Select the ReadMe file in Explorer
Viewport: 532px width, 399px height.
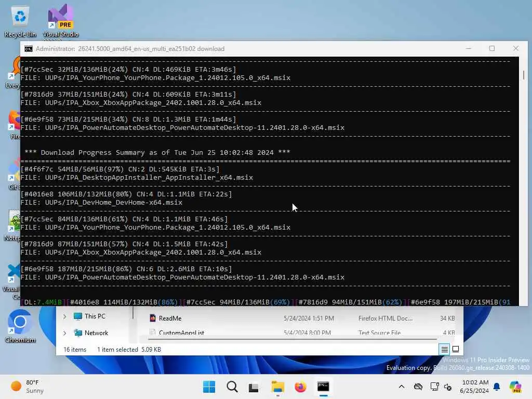click(x=170, y=318)
